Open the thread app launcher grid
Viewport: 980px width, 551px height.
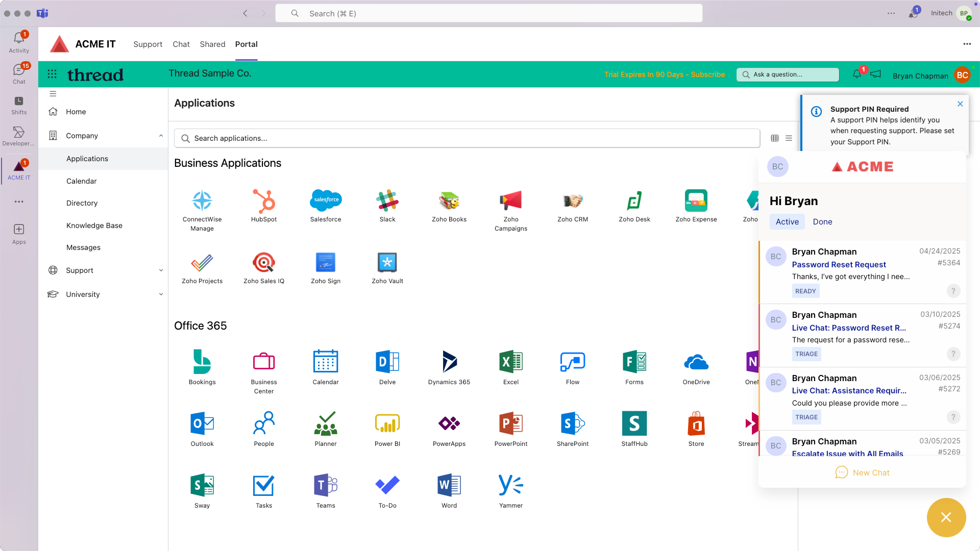click(52, 74)
